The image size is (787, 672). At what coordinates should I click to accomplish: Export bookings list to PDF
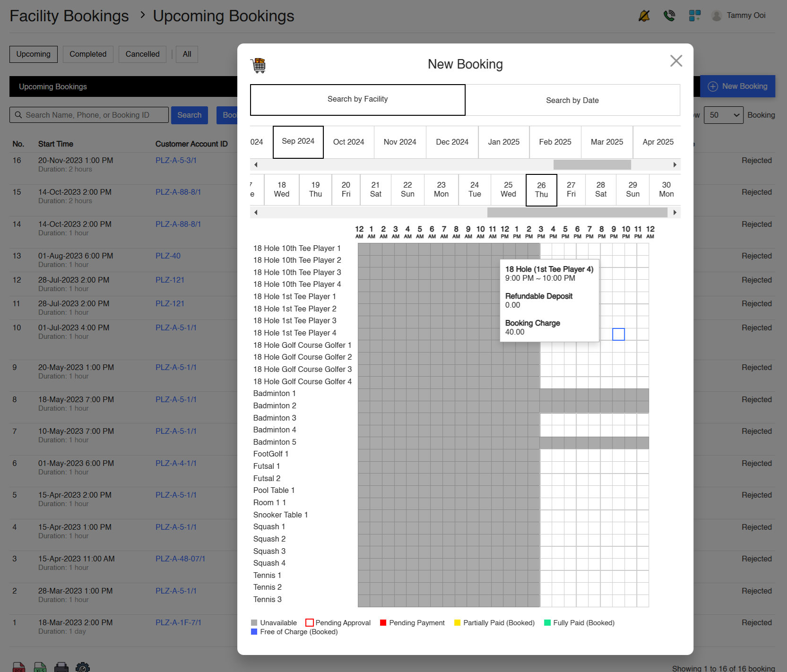(x=18, y=667)
